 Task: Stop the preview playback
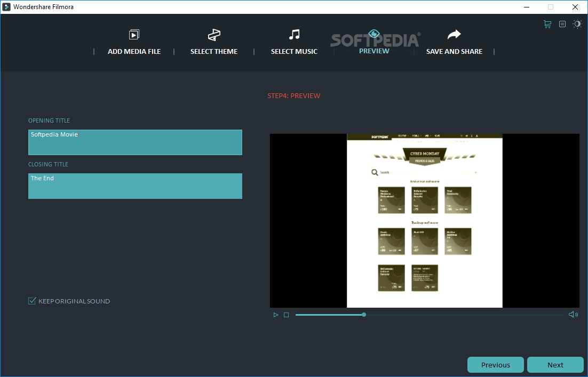coord(286,315)
